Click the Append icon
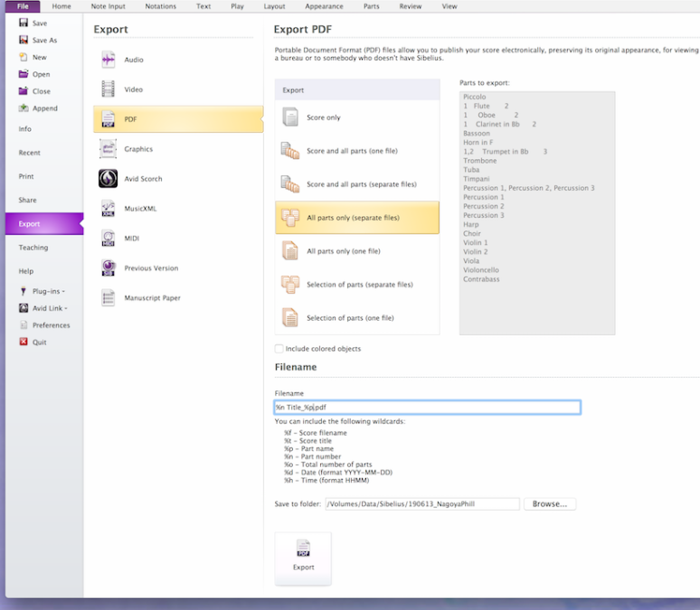 click(x=24, y=108)
